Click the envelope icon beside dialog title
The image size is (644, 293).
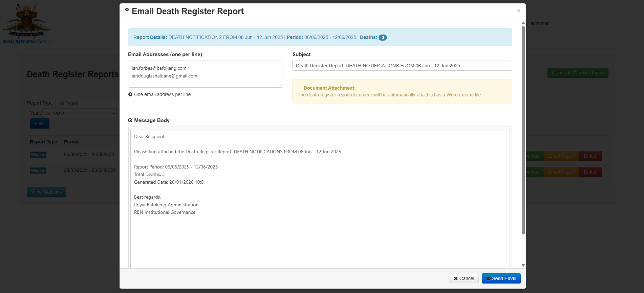pos(127,10)
